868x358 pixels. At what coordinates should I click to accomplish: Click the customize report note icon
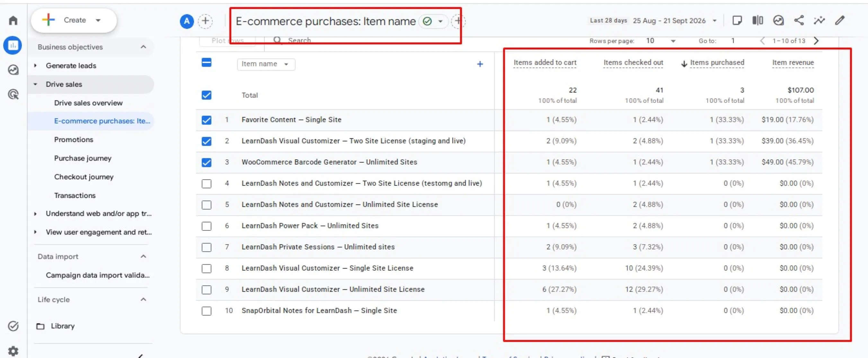click(737, 20)
